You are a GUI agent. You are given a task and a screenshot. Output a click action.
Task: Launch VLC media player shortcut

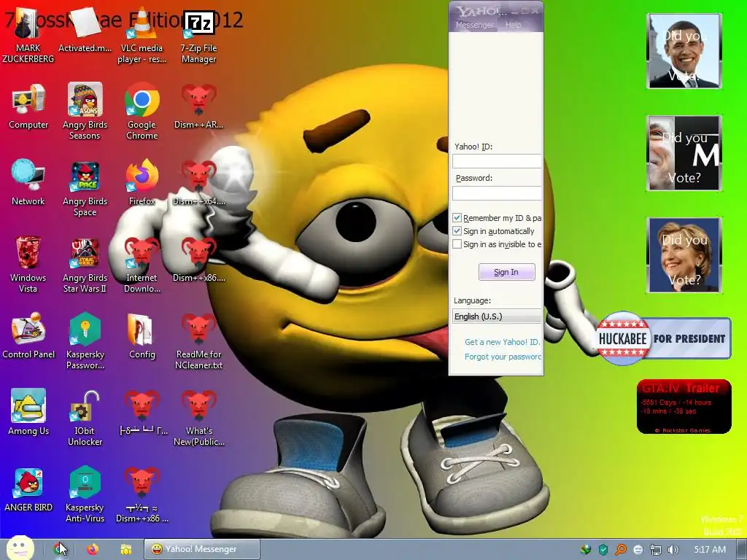pos(142,36)
